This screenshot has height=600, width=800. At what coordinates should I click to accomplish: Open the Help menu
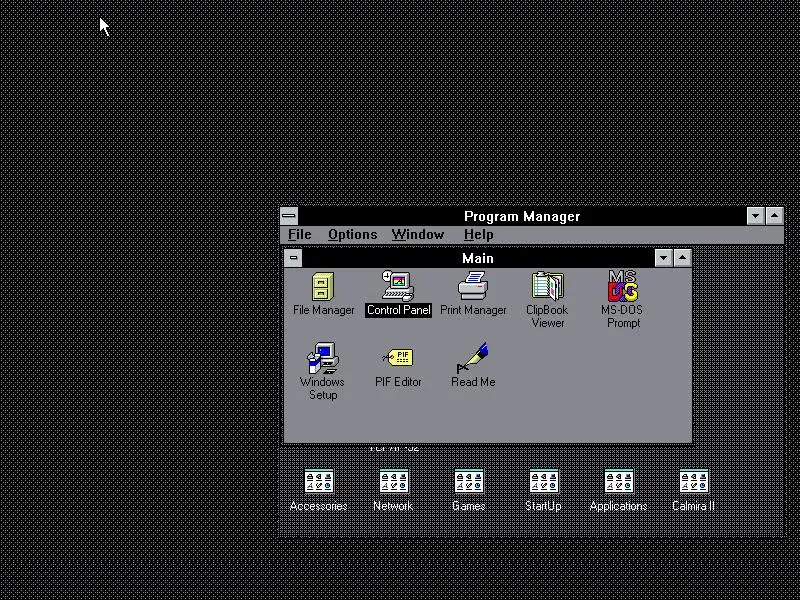(479, 235)
